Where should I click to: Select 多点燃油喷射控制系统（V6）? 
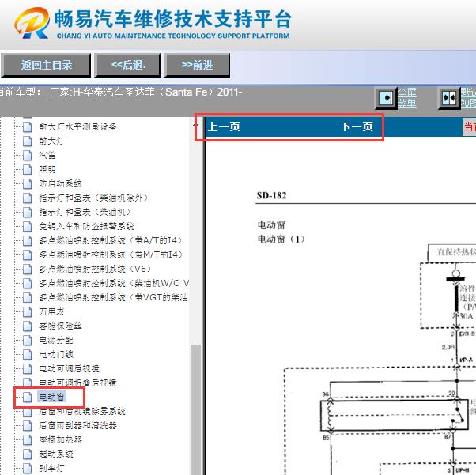[95, 269]
